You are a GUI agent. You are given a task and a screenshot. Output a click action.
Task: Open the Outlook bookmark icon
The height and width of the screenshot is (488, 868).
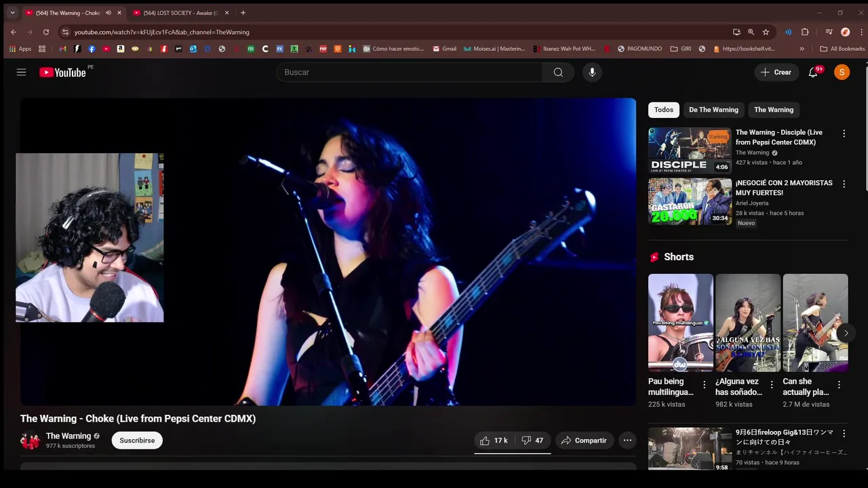pos(193,49)
